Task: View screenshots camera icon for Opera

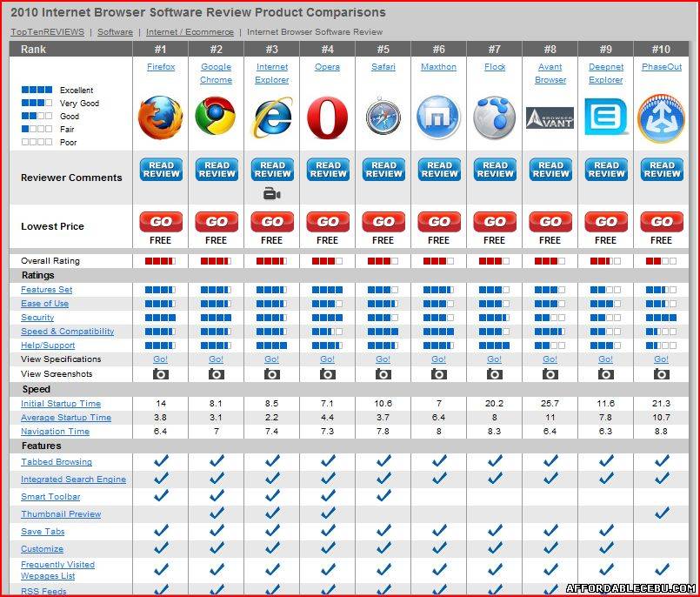Action: coord(327,374)
